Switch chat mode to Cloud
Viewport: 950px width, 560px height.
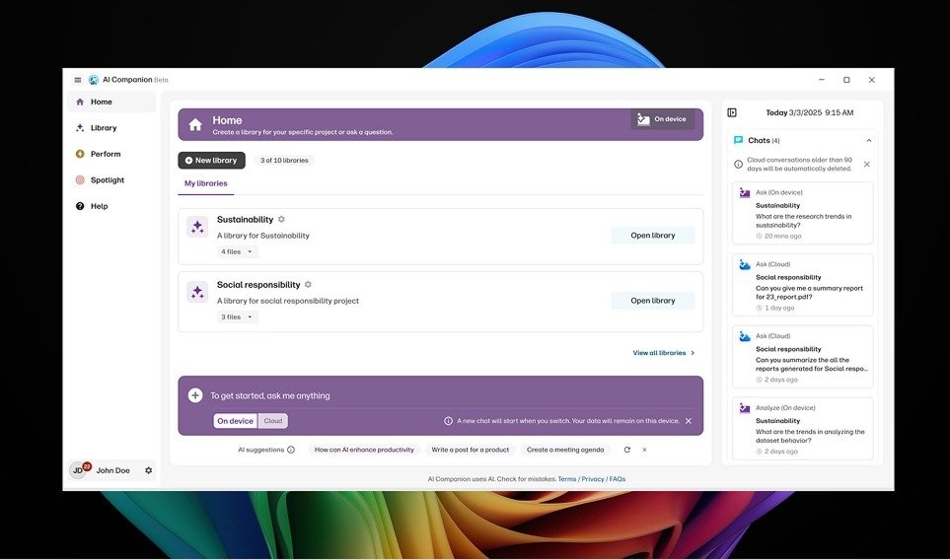273,421
